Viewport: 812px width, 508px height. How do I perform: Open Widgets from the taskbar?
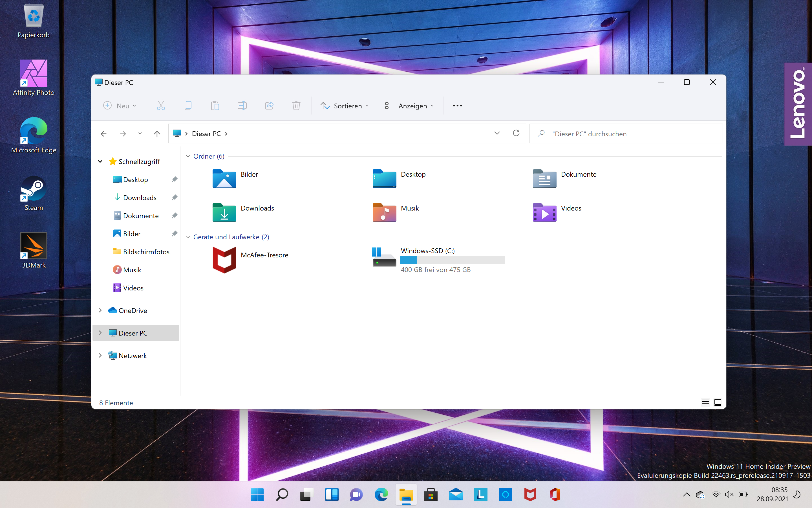point(332,494)
